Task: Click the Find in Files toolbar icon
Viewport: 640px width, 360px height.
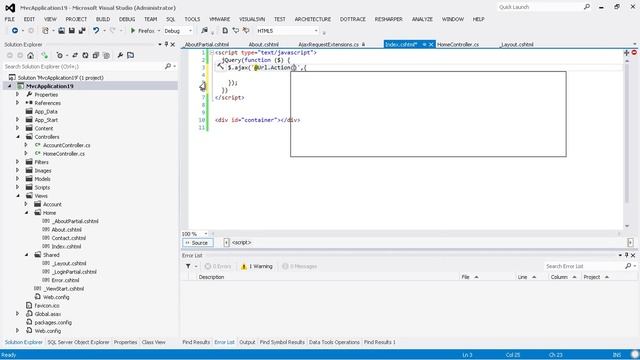Action: point(204,31)
